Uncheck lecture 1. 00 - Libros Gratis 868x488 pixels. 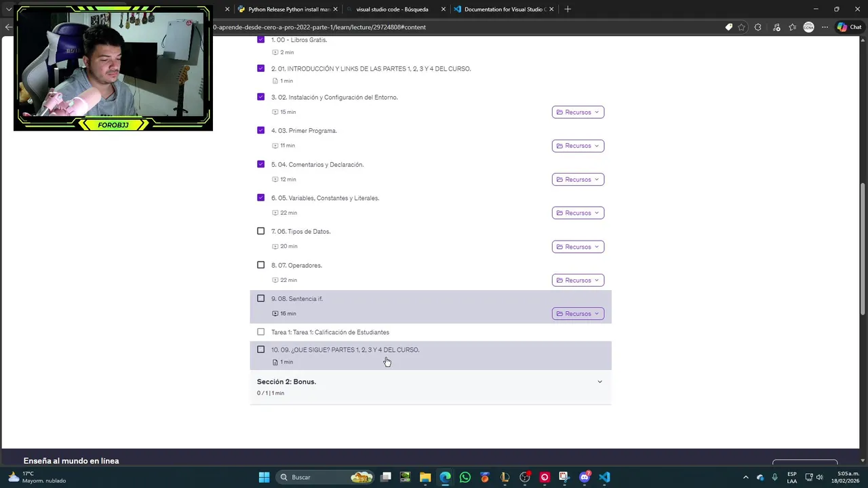(x=260, y=39)
